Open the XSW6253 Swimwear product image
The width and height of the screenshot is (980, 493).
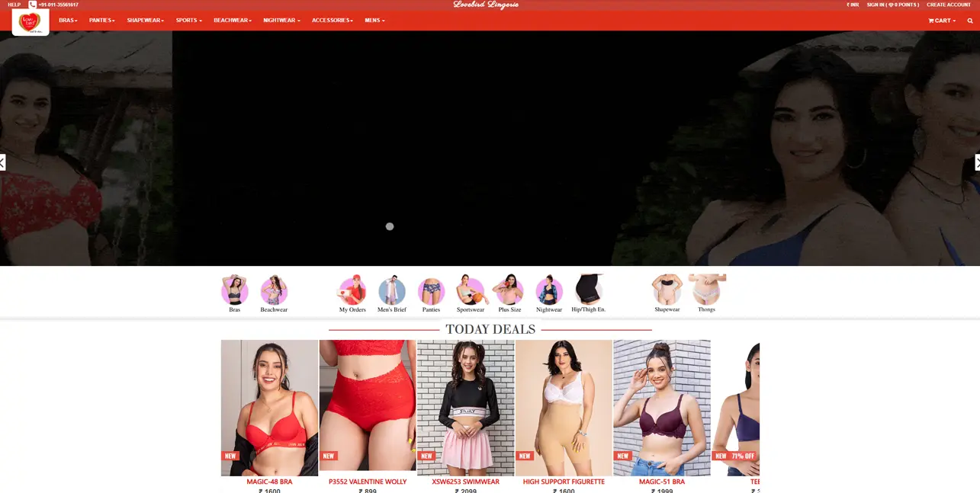point(465,408)
